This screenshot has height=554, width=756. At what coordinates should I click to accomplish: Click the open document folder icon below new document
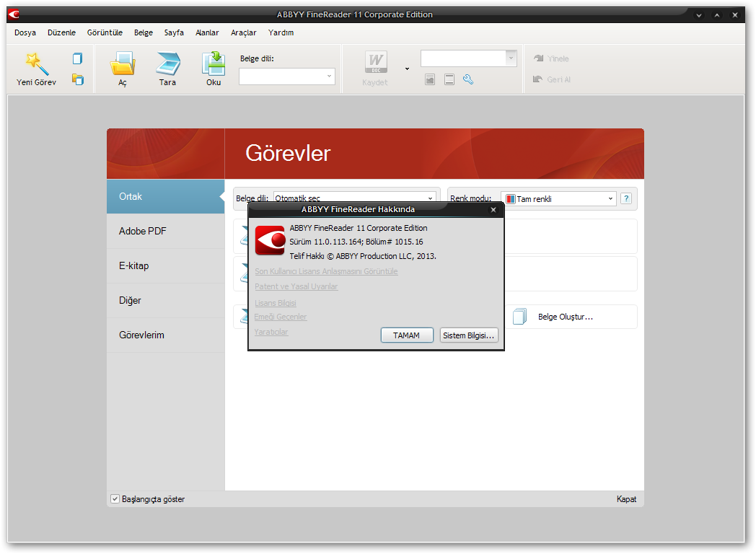point(78,79)
